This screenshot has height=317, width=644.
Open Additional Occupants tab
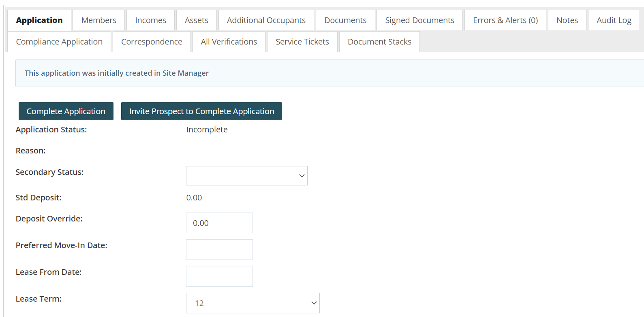point(266,20)
